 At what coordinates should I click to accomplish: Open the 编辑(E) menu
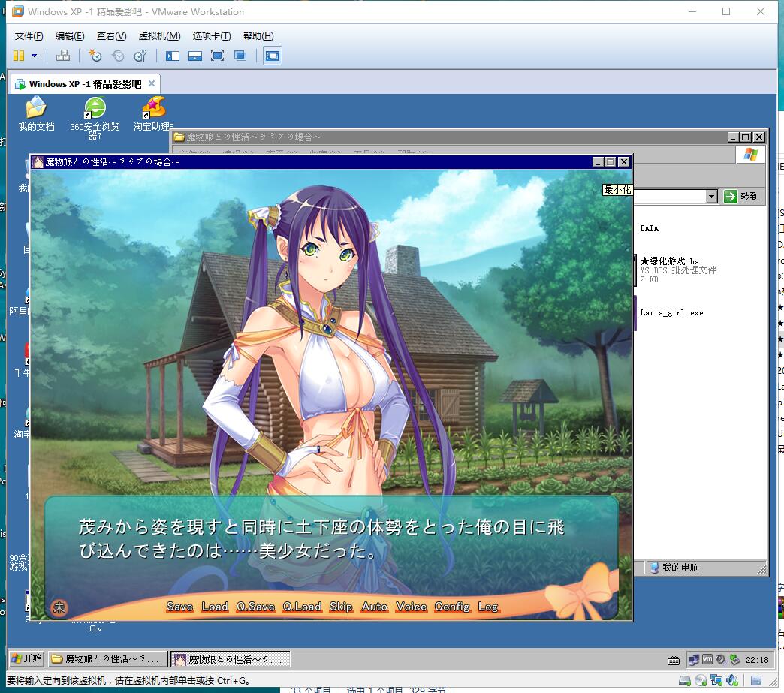click(70, 36)
